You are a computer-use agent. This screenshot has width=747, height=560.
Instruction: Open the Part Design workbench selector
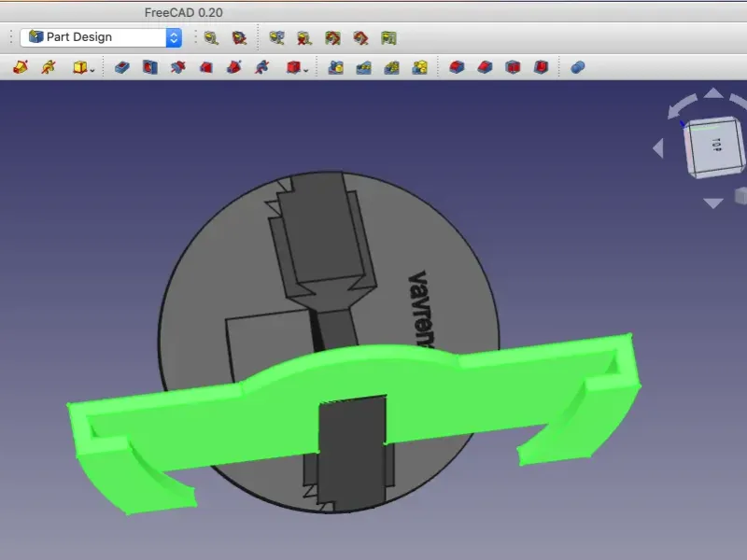tap(101, 37)
